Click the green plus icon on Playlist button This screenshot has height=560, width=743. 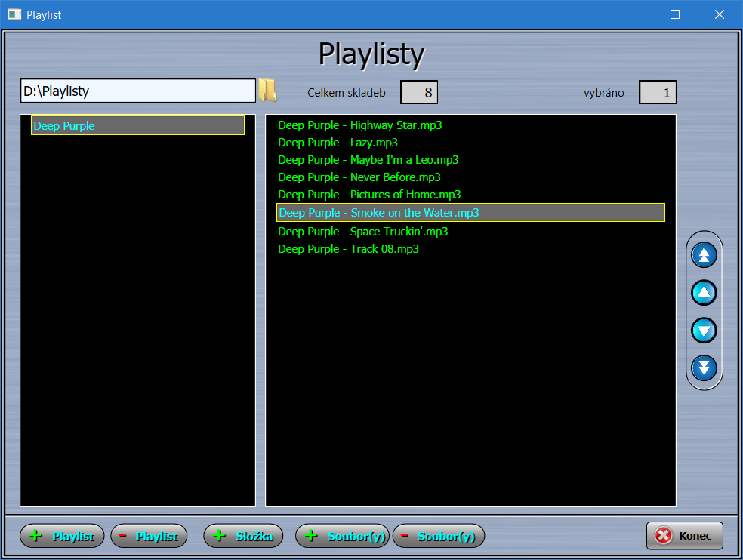(x=34, y=536)
